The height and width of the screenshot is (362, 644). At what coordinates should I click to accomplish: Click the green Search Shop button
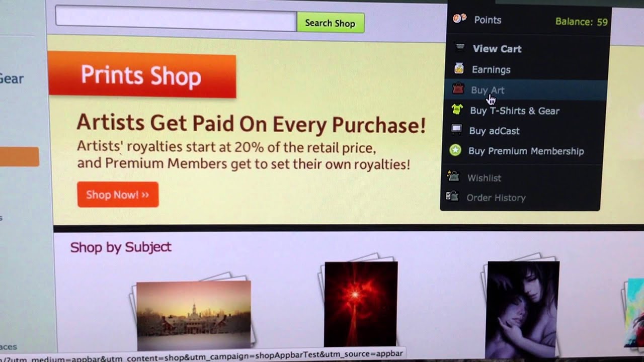(331, 23)
